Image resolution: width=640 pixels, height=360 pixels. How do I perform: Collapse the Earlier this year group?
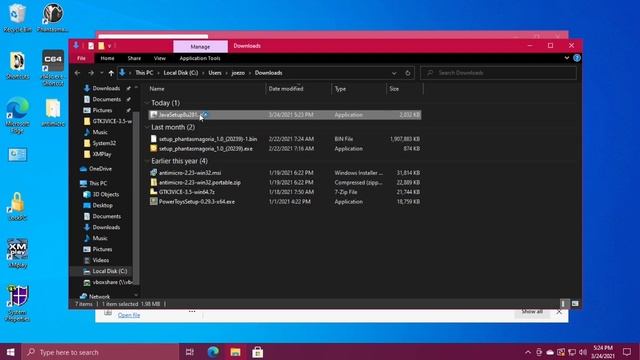click(147, 161)
